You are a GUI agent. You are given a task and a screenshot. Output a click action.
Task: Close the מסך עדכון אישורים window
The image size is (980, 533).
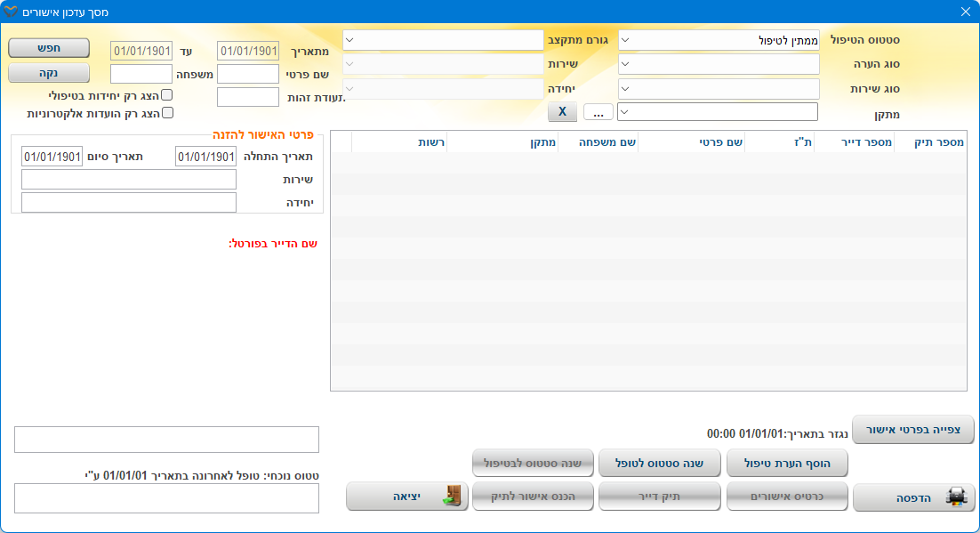[x=966, y=12]
